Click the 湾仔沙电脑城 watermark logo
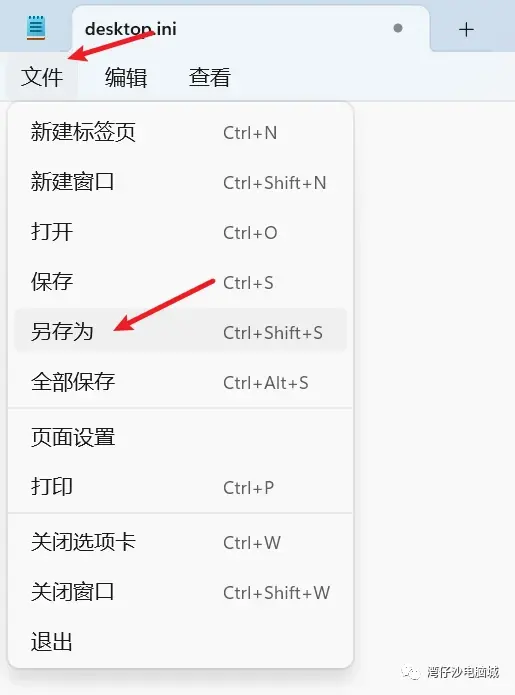515x695 pixels. [450, 672]
